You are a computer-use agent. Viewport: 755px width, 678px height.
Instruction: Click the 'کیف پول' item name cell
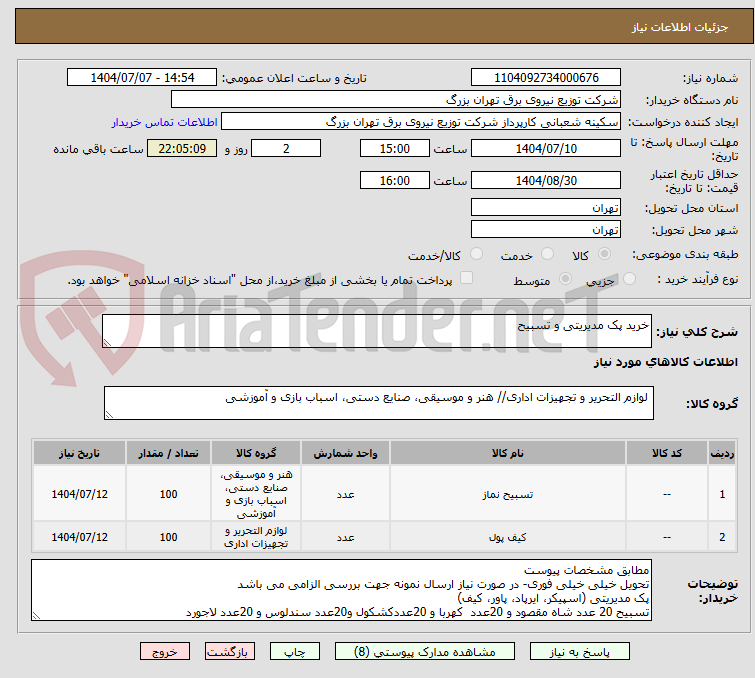[508, 537]
